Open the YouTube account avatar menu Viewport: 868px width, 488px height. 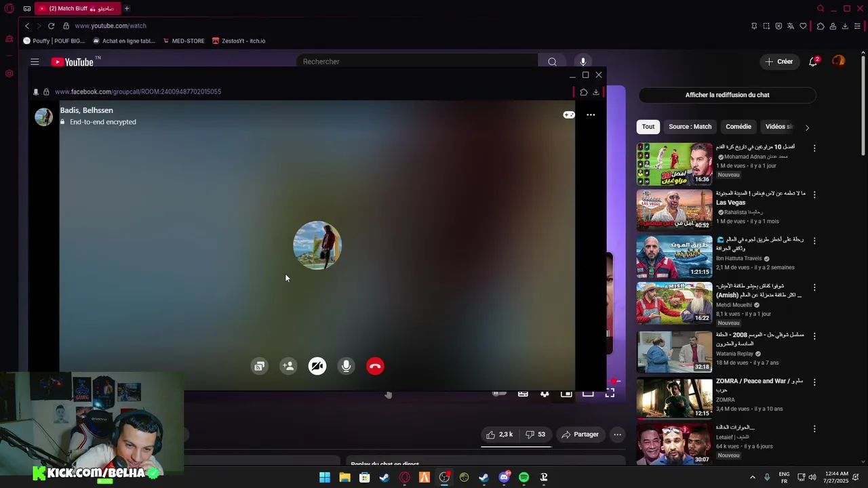839,62
